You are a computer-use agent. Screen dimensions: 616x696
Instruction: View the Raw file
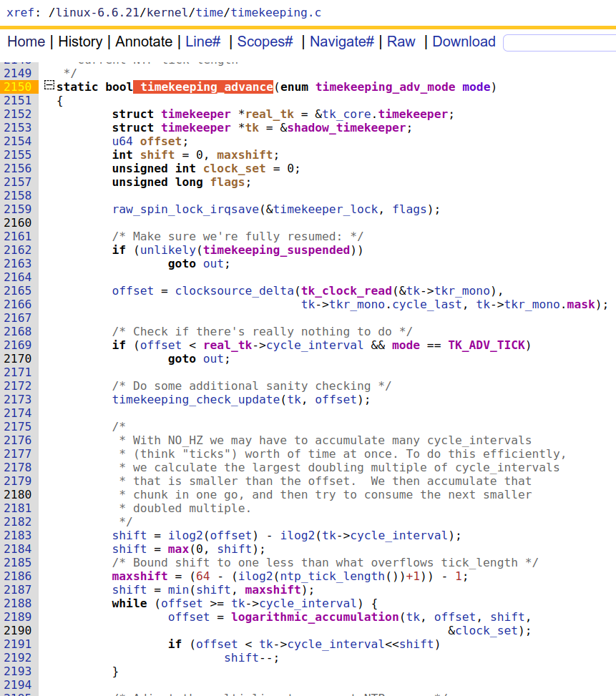(401, 41)
